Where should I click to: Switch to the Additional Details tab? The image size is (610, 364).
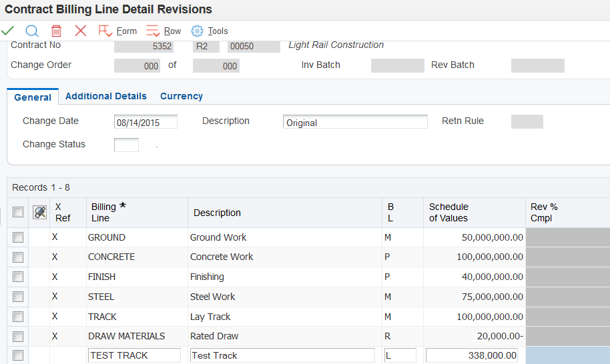[x=106, y=96]
